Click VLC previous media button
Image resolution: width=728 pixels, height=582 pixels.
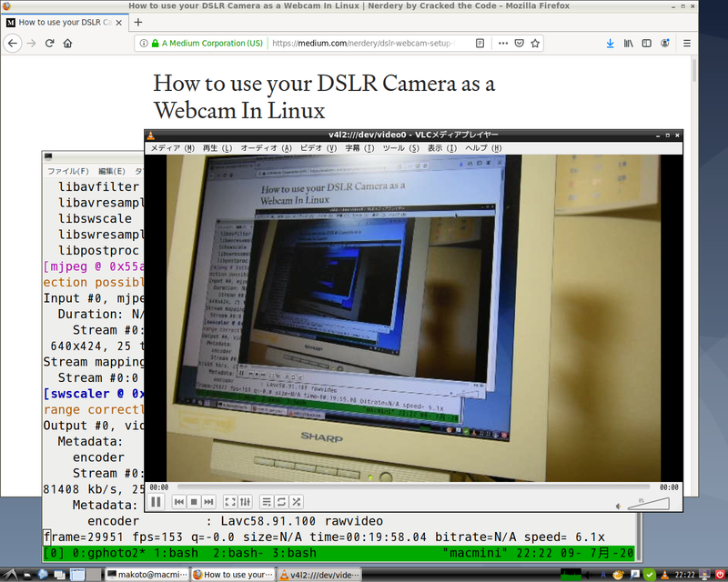pyautogui.click(x=178, y=502)
